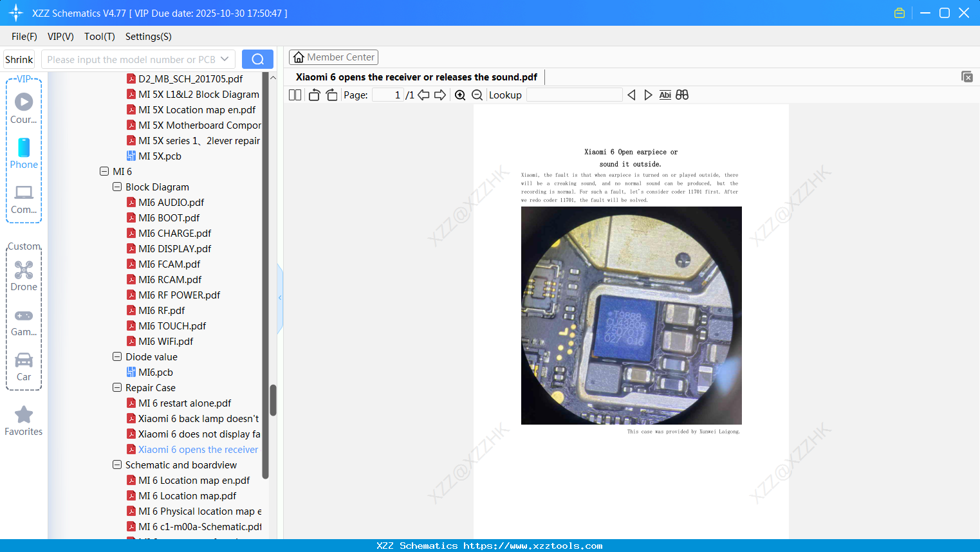Open MI6 WiFi.pdf
The image size is (980, 552).
pos(165,342)
